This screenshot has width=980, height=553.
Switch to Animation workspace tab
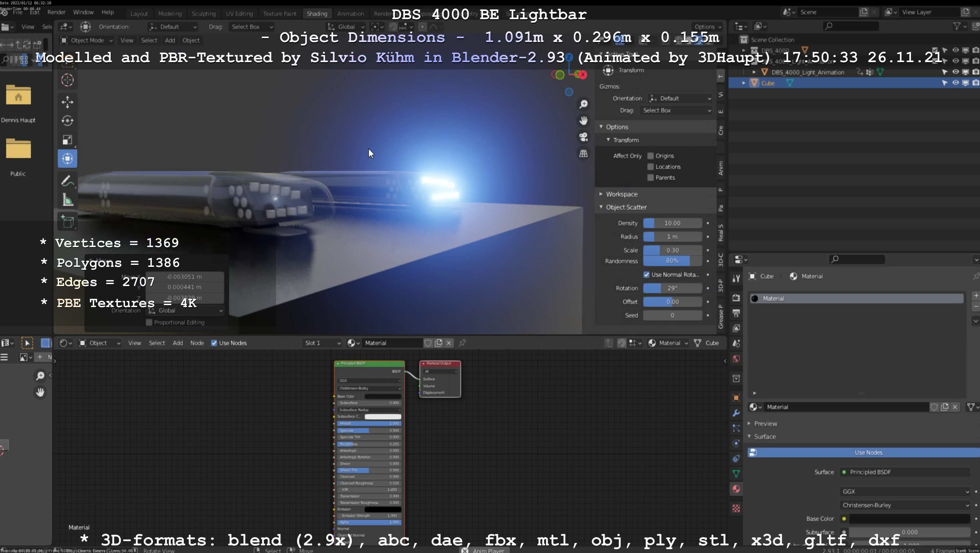350,14
